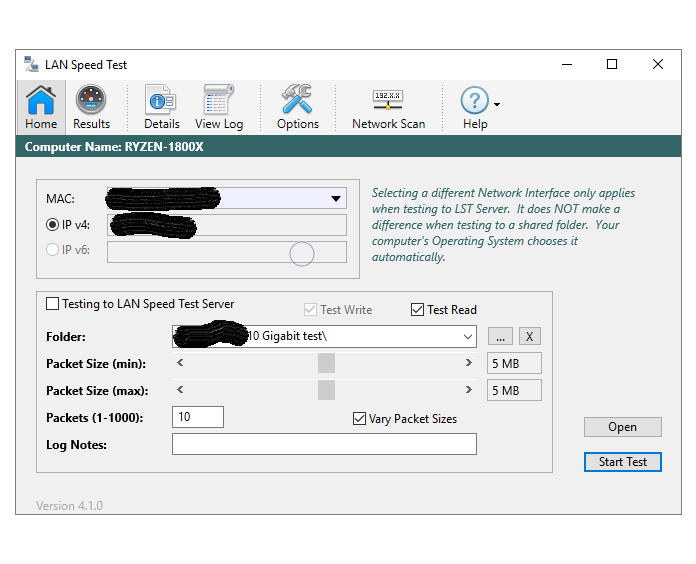The image size is (696, 564).
Task: Expand the Help dropdown arrow
Action: pos(497,104)
